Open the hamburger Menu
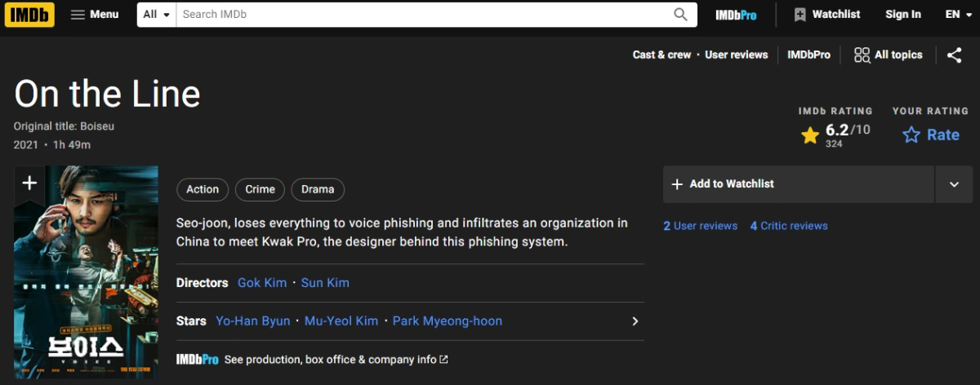Image resolution: width=980 pixels, height=385 pixels. point(94,15)
